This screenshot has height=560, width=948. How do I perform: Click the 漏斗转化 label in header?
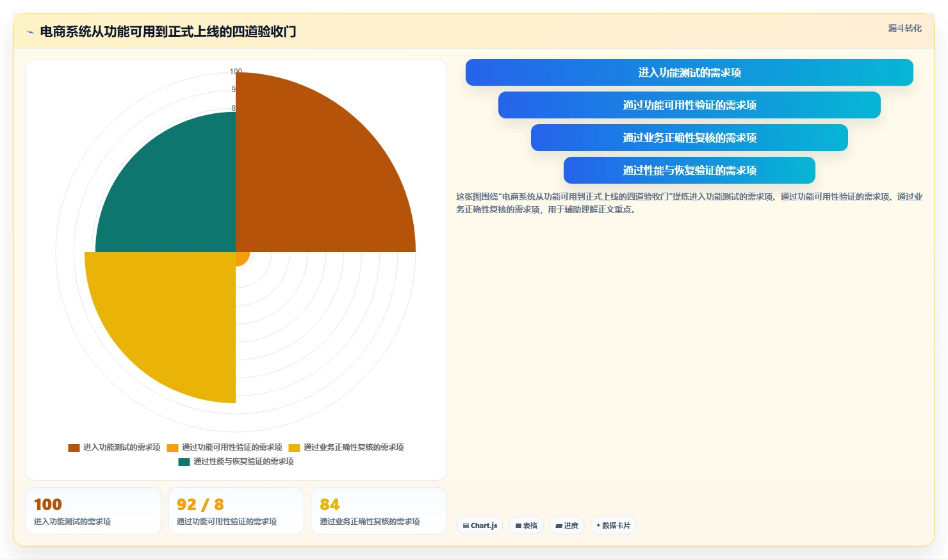coord(904,28)
